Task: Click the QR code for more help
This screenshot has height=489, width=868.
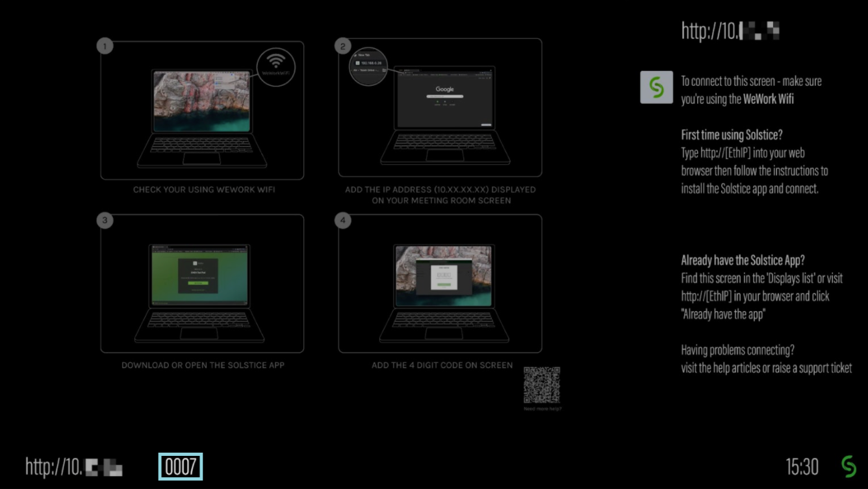Action: (542, 385)
